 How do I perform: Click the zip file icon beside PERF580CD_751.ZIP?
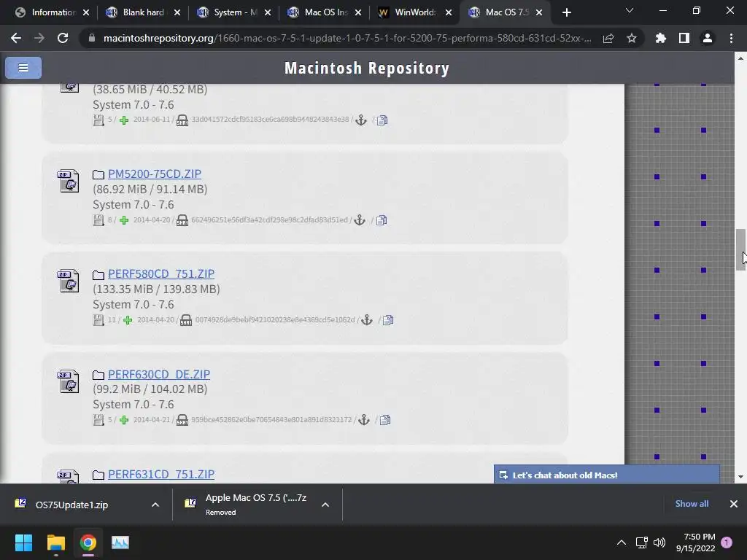tap(69, 281)
